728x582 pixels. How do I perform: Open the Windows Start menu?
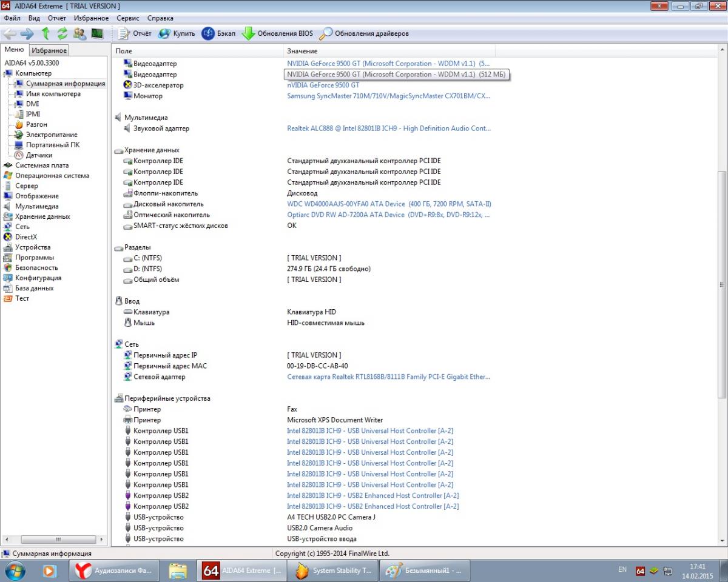15,570
